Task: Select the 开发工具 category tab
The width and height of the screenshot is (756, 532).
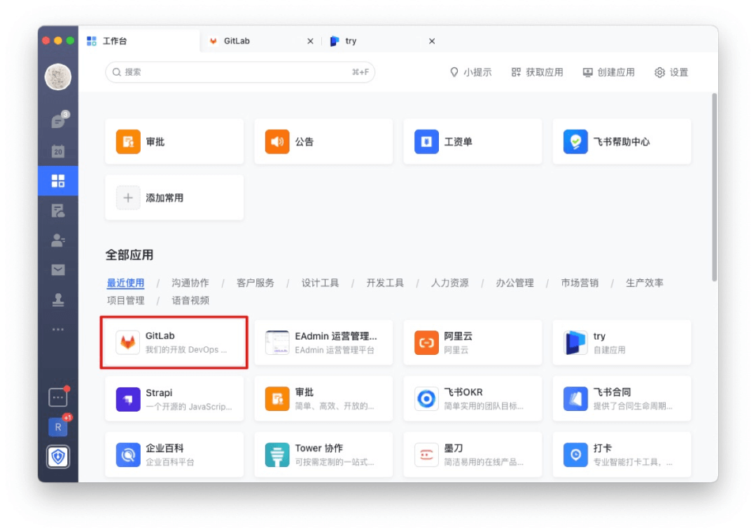Action: pos(385,283)
